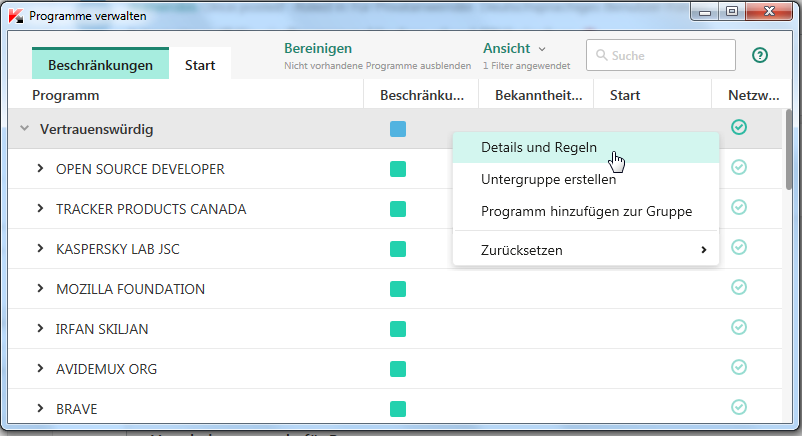Select IRFAN SKILJAN row
Screen dimensions: 802x436
395,329
